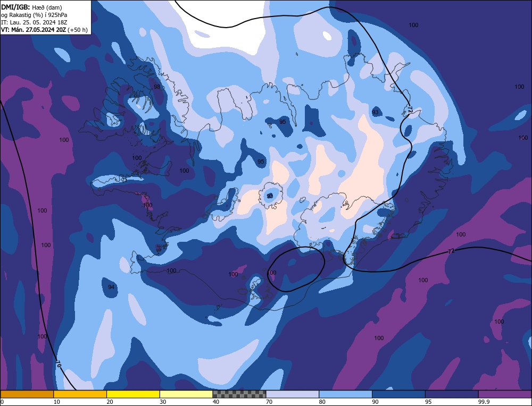Click the 'VT: Mán. 27.05.2024 20Z' valid time

(34, 30)
